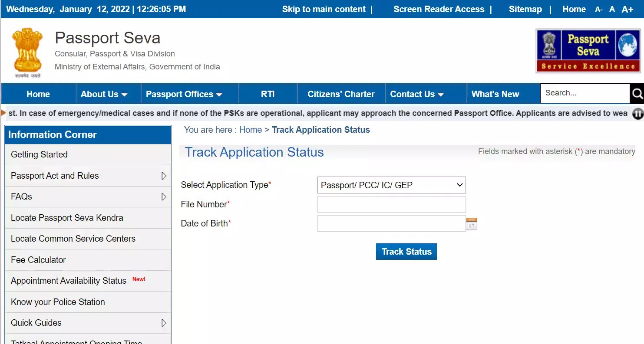This screenshot has width=644, height=344.
Task: Click the Passport Seva Service Excellence badge
Action: tap(588, 50)
